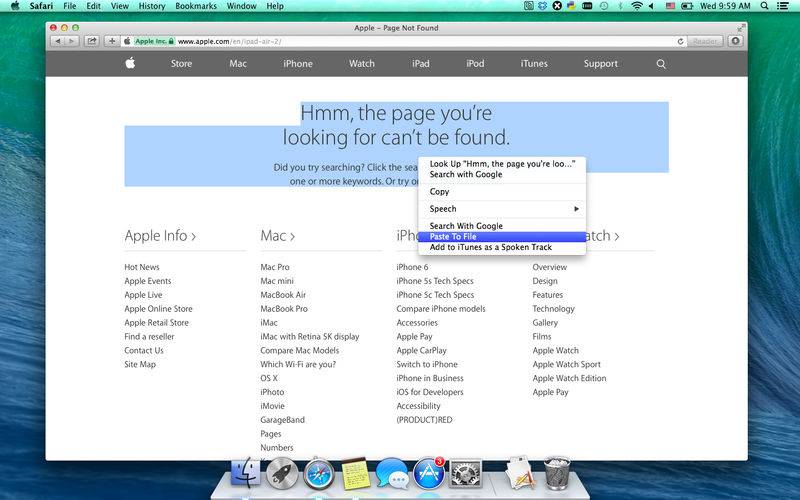This screenshot has width=800, height=500.
Task: Open the Hot News link
Action: [x=142, y=267]
